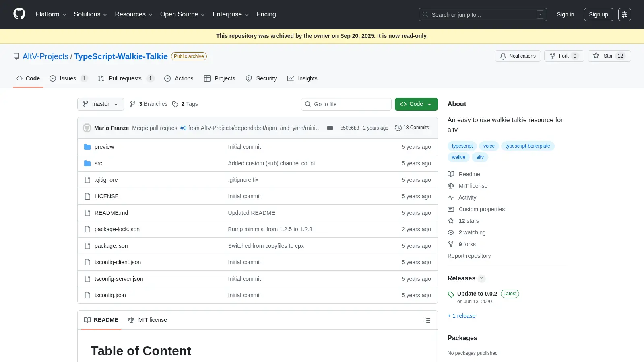Open the master branch dropdown
The height and width of the screenshot is (362, 644).
(101, 104)
